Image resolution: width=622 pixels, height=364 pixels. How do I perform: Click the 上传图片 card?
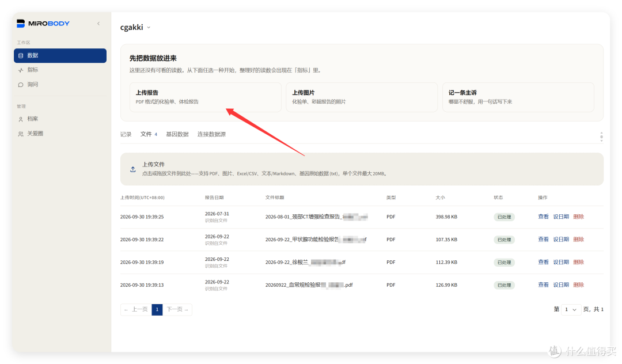[x=362, y=97]
